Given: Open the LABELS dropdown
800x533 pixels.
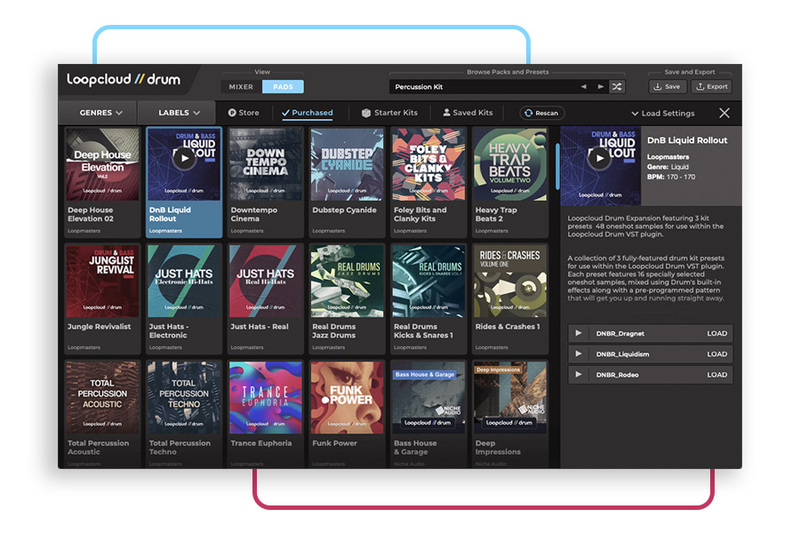Looking at the screenshot, I should tap(182, 113).
